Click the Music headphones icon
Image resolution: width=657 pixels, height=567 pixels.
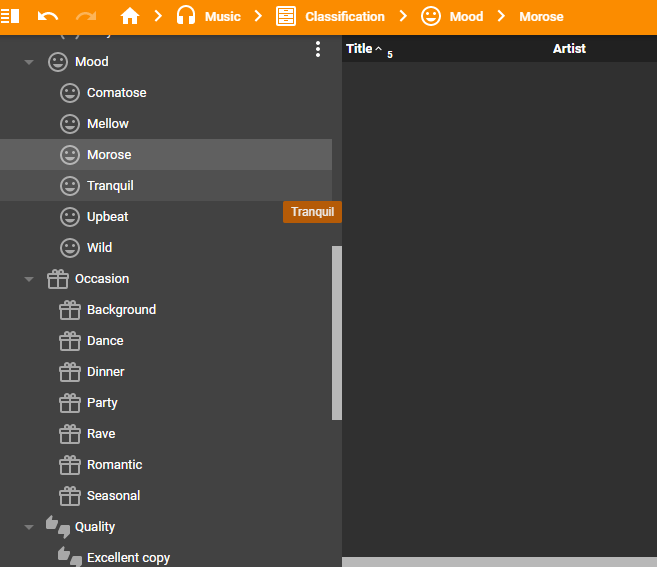click(x=185, y=16)
